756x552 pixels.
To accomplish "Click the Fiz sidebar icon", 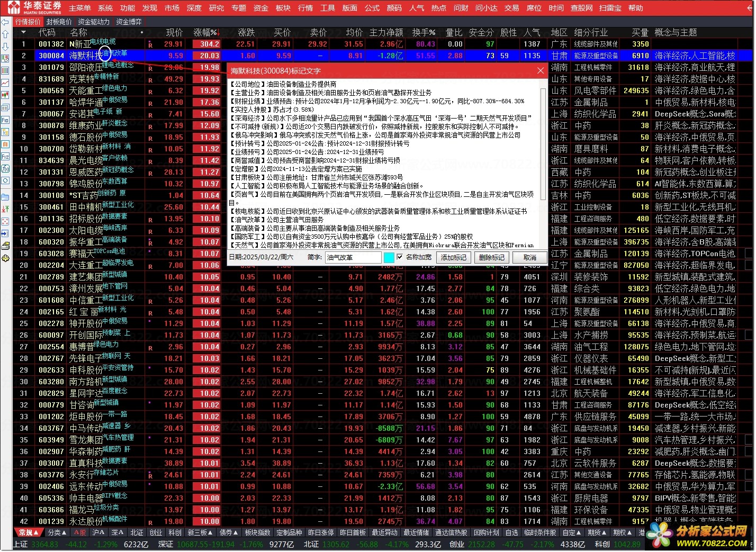I will pyautogui.click(x=5, y=157).
